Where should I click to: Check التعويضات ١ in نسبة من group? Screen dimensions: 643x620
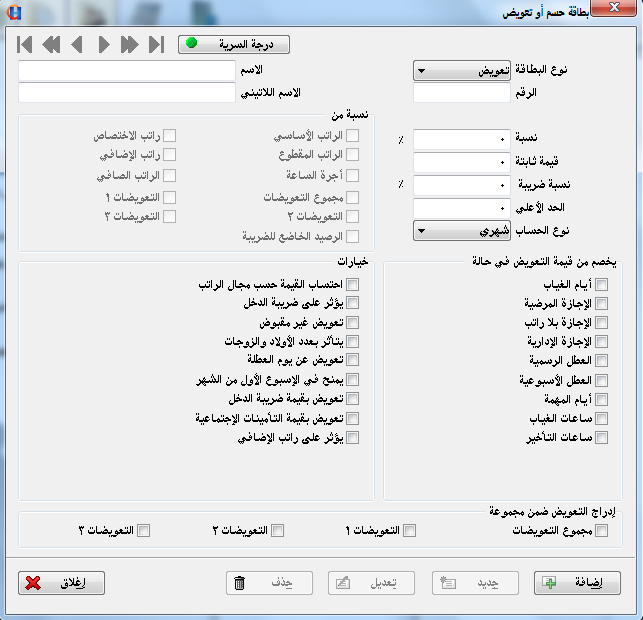tap(169, 197)
